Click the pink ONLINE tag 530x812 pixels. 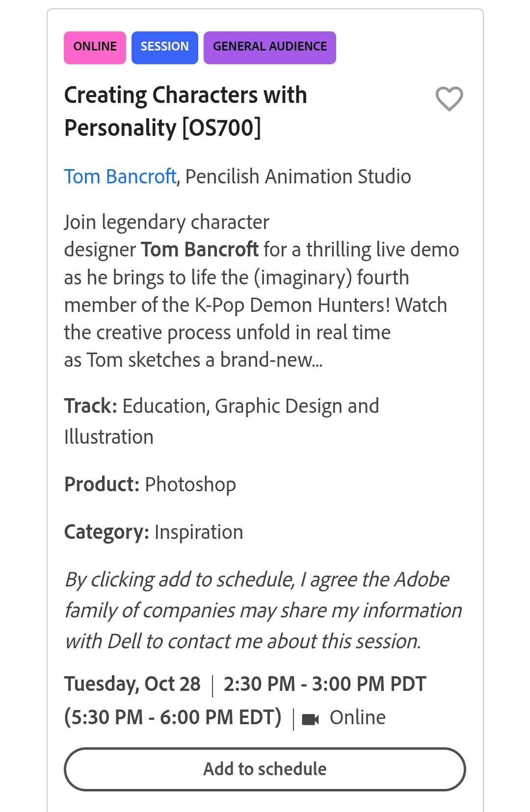[95, 48]
